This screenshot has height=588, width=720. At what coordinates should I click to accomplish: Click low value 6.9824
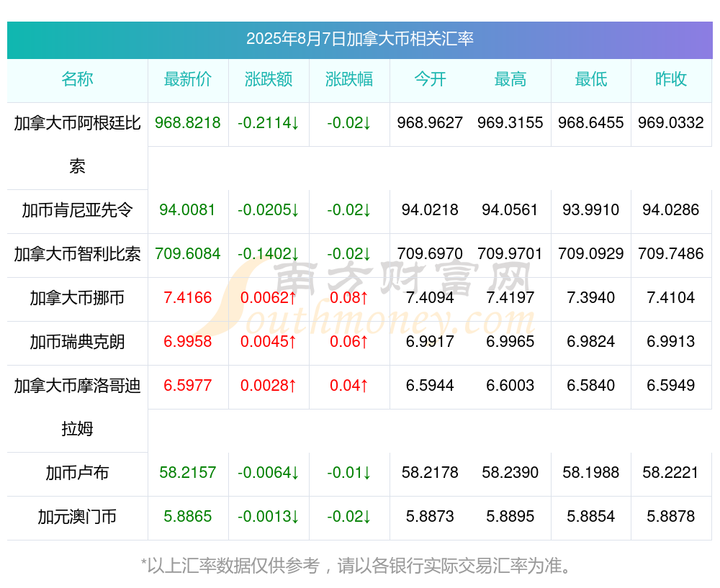591,342
